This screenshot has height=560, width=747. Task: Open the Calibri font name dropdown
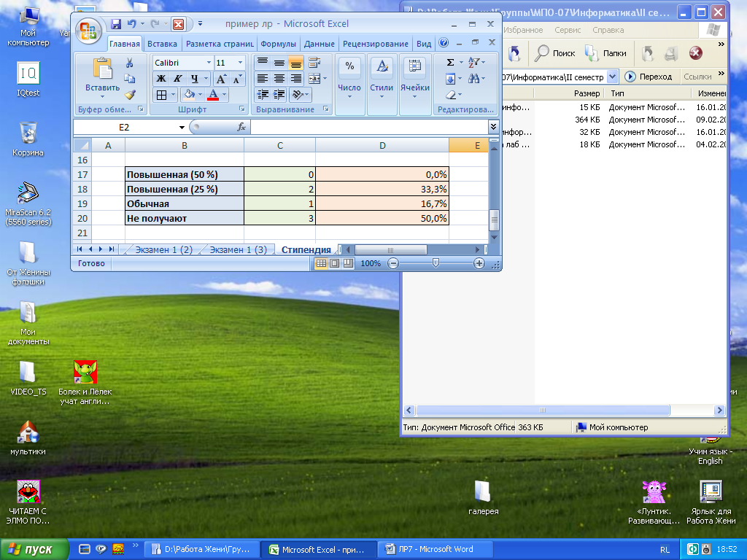pos(209,63)
